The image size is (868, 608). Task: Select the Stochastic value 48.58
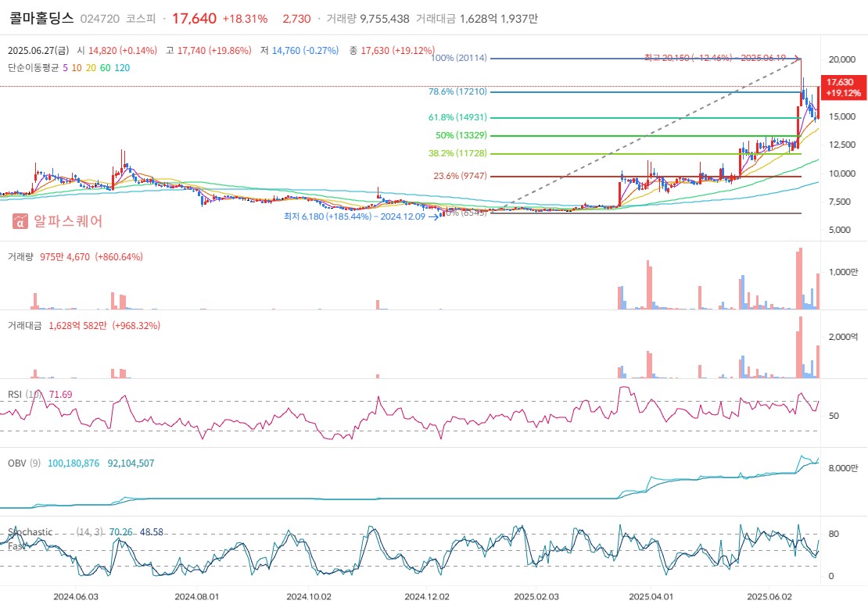[151, 532]
